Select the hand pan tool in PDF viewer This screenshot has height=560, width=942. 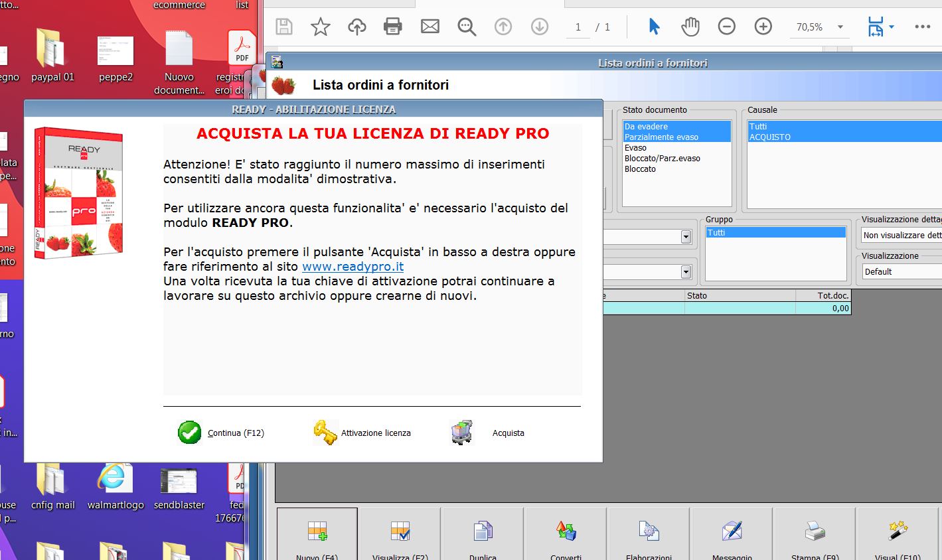[690, 27]
